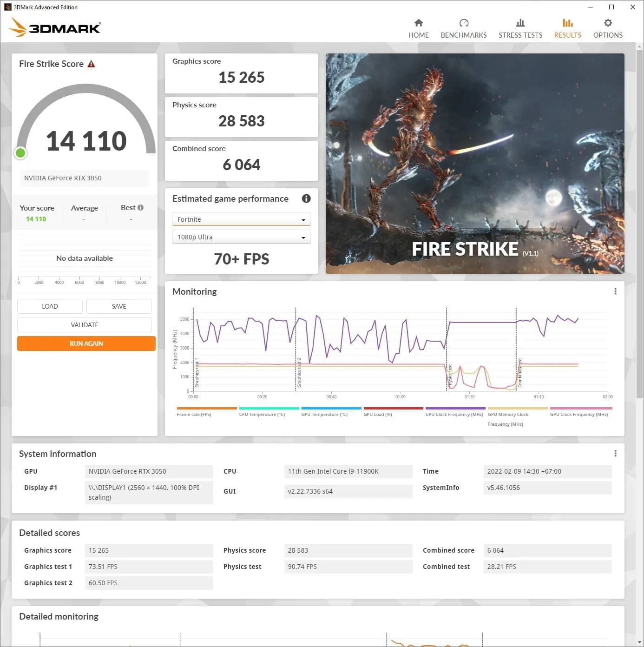Toggle the GPU Temperature legend
This screenshot has width=644, height=647.
(331, 412)
